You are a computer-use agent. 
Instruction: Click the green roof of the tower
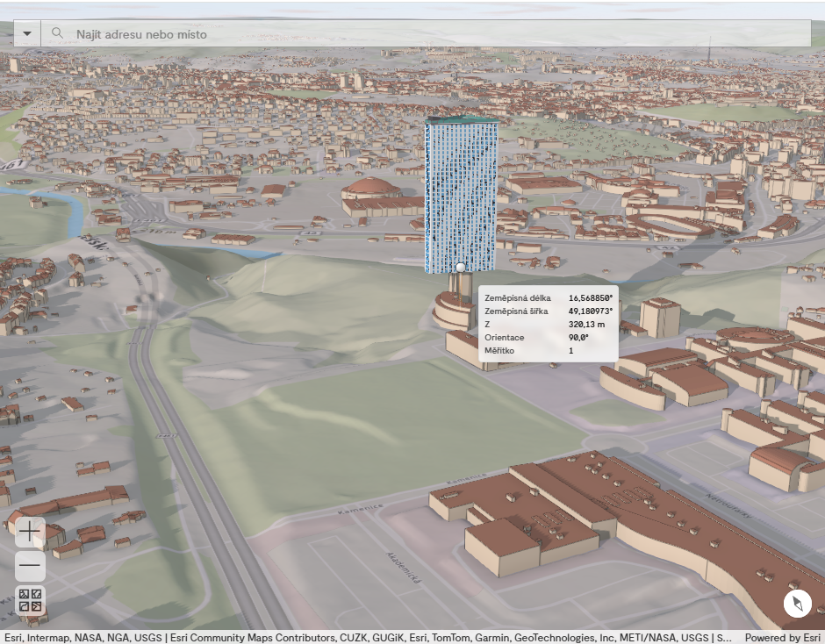point(462,119)
